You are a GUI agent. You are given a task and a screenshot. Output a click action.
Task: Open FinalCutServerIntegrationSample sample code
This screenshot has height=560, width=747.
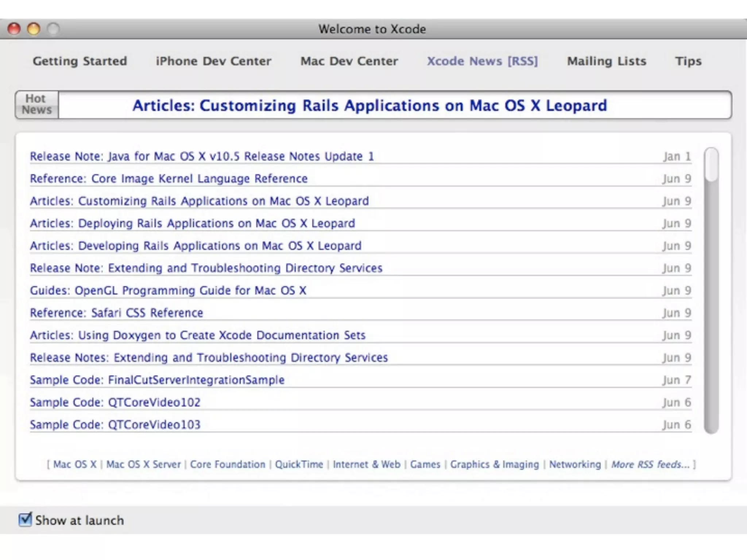(157, 380)
